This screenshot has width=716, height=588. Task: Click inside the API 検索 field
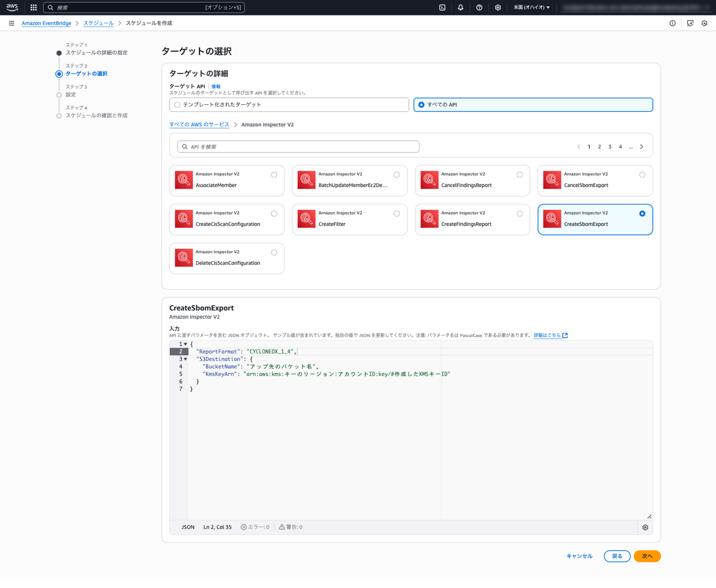[x=298, y=146]
